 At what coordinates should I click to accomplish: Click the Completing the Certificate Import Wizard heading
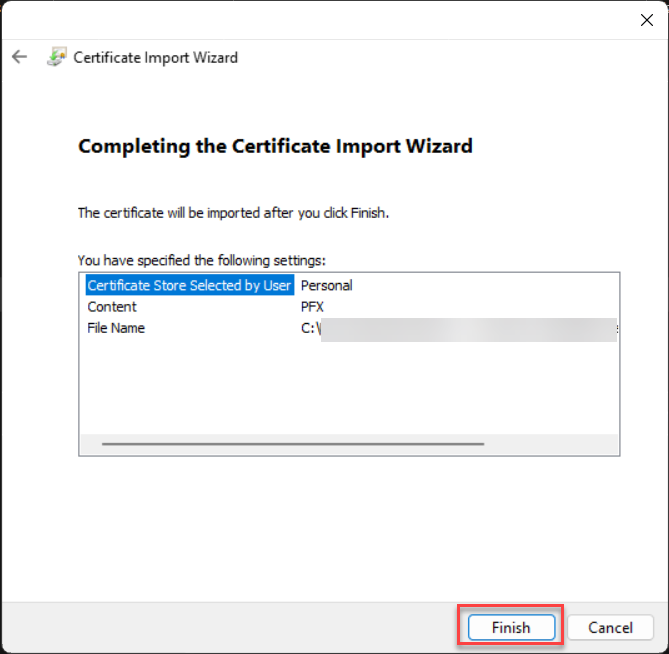click(x=275, y=146)
